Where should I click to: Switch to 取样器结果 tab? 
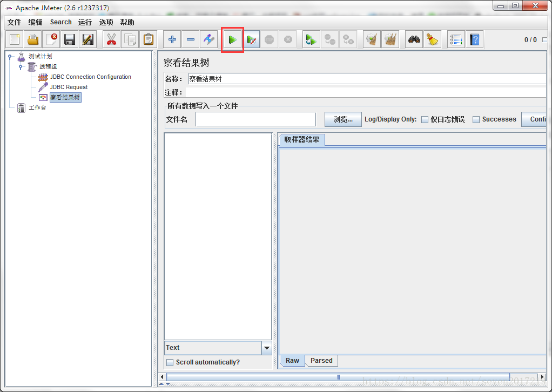(302, 140)
